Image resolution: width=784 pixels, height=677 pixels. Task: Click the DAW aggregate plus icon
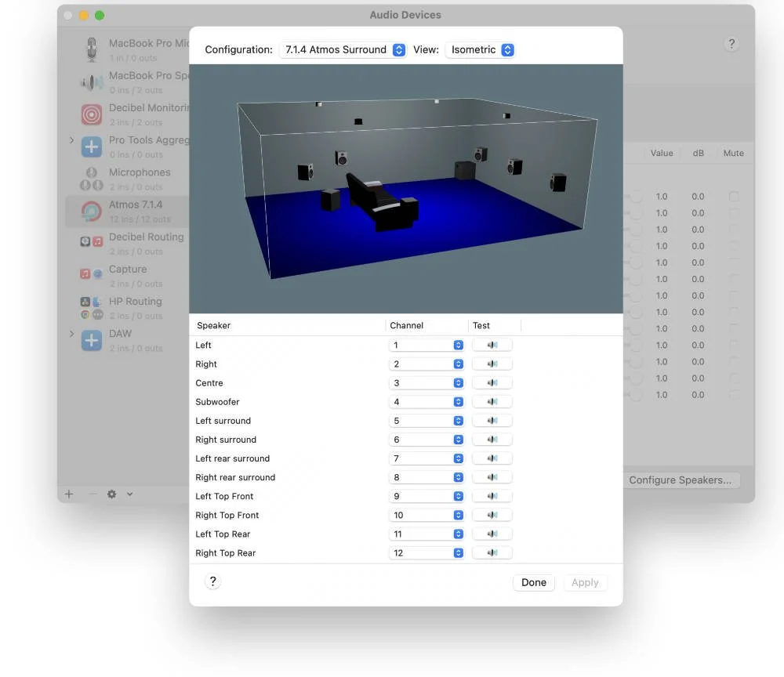click(92, 341)
